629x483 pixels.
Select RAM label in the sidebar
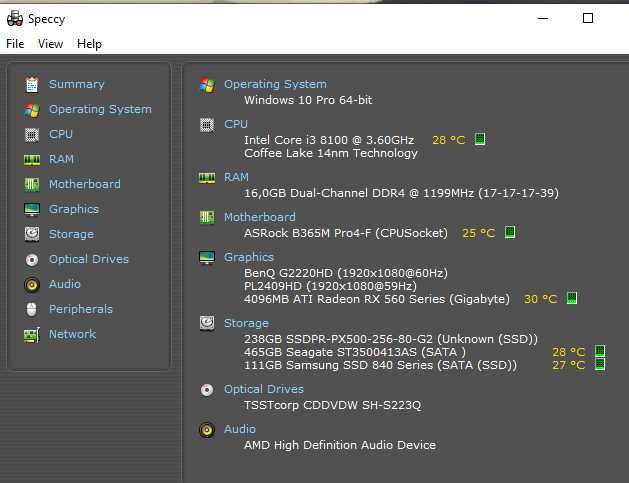[x=61, y=159]
